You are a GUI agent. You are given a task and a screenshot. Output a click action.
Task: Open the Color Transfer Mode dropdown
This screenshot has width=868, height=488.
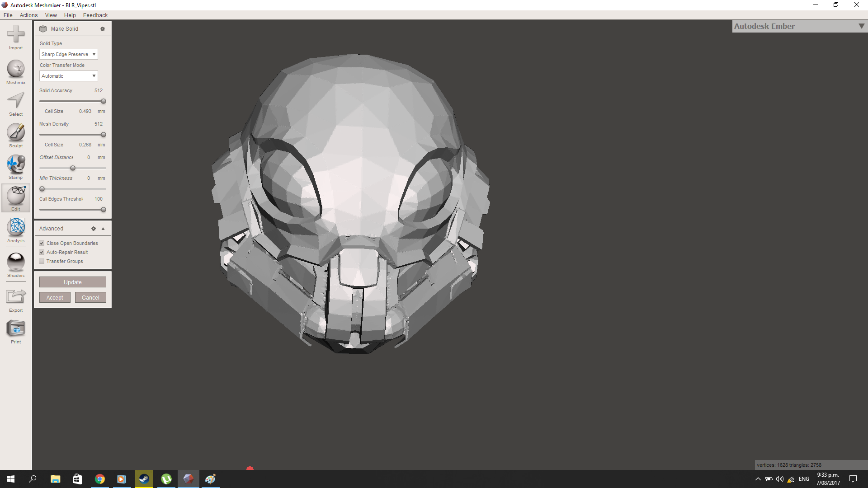(69, 76)
